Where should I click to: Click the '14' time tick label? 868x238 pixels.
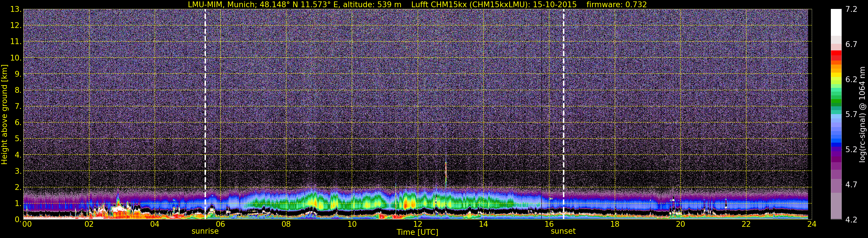click(483, 224)
